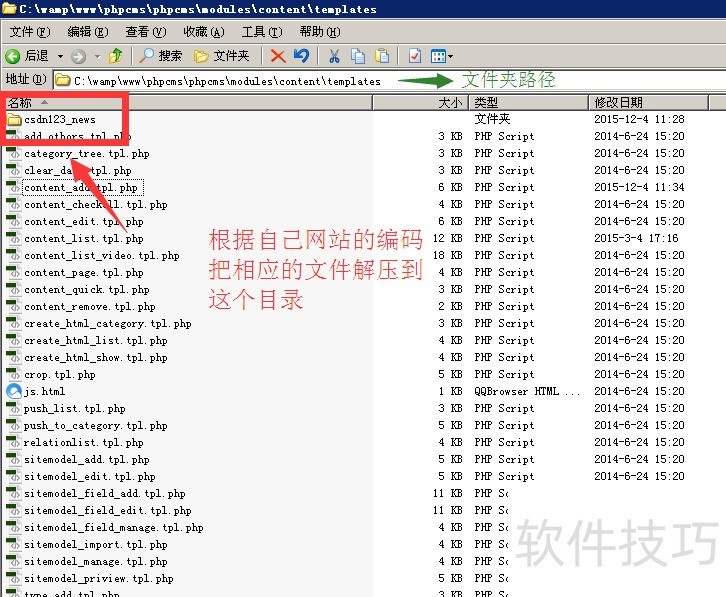Select file sitemodel_add.tpl.php

point(87,460)
